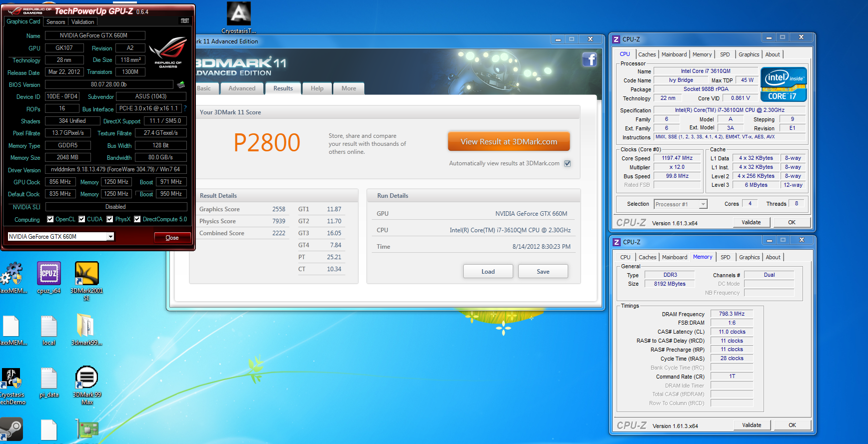Click the DRAM Frequency value 798.3 MHz
Viewport: 868px width, 444px height.
point(732,314)
